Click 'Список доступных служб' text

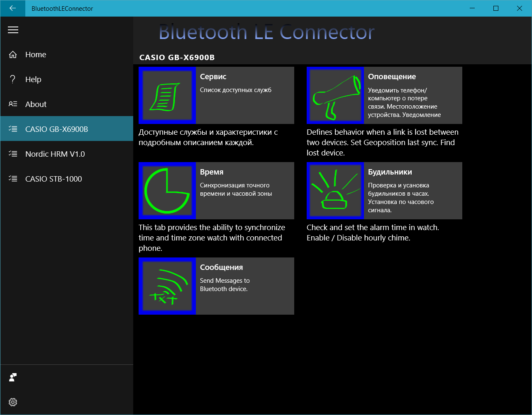click(x=236, y=90)
